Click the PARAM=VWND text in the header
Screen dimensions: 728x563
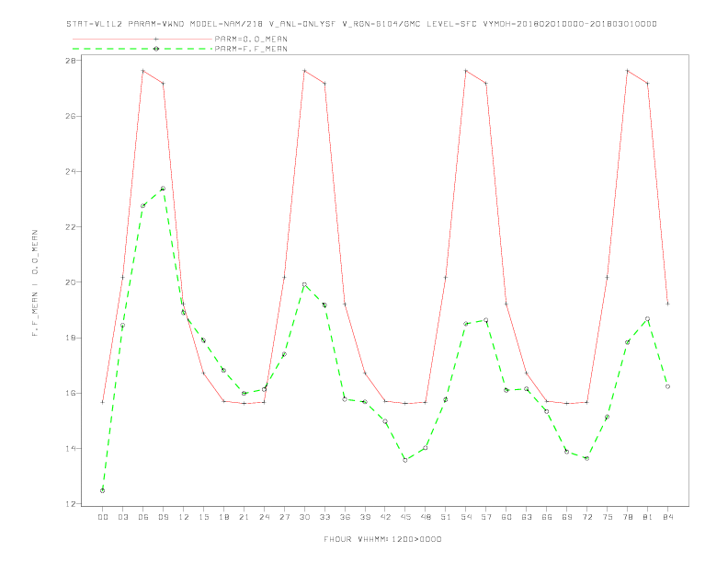(x=156, y=24)
